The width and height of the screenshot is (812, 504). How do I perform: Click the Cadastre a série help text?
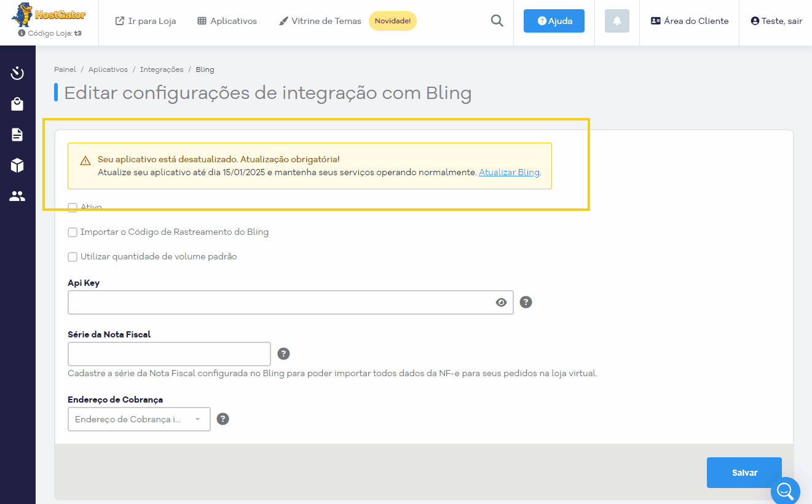(x=333, y=373)
